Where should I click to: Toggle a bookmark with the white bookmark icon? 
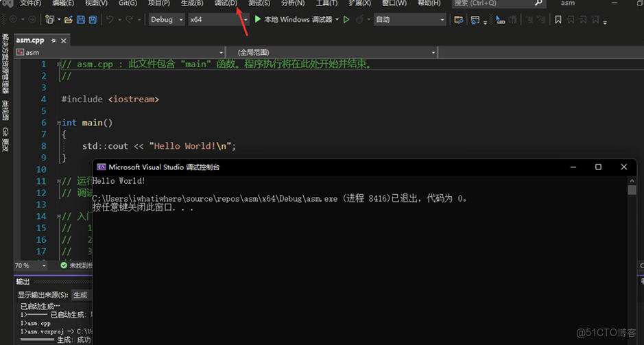pos(558,19)
